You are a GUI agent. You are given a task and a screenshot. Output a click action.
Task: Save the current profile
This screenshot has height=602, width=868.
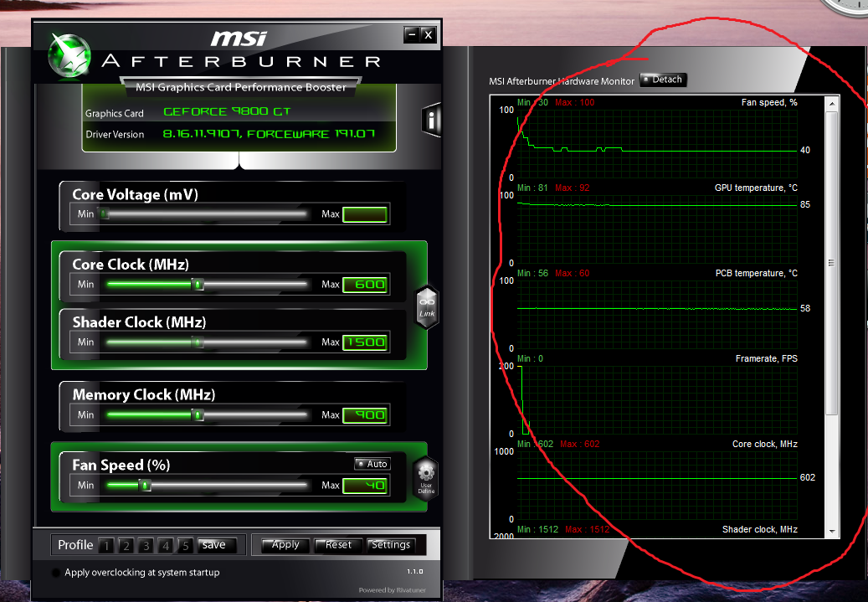click(217, 546)
